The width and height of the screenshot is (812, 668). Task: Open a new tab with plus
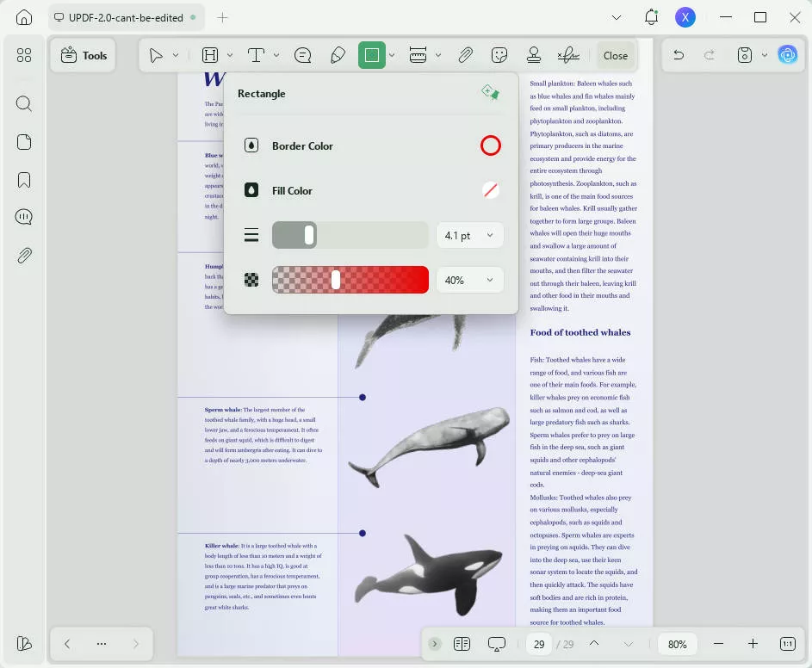223,17
